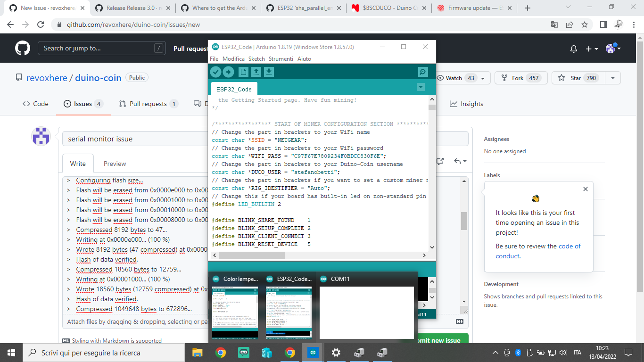Click the Windows taskbar search box
Viewport: 644px width, 362px height.
pos(104,353)
